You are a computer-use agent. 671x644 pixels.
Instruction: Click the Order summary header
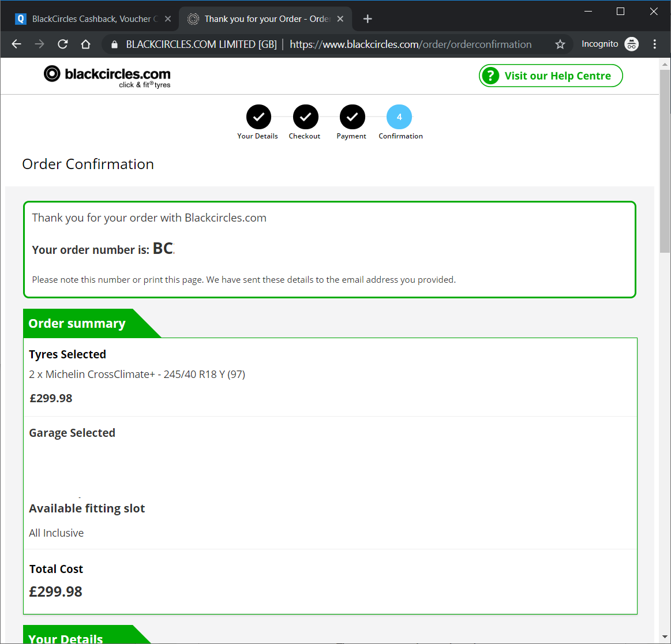(77, 324)
